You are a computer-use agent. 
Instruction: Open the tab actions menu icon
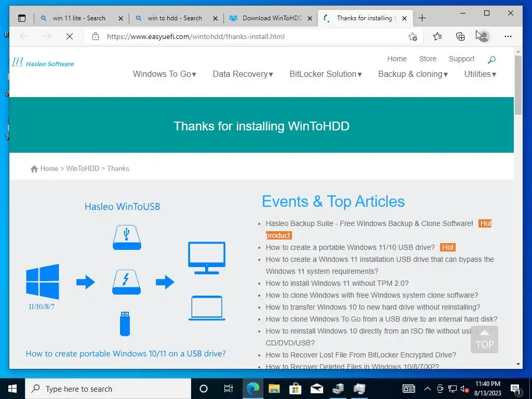click(22, 18)
